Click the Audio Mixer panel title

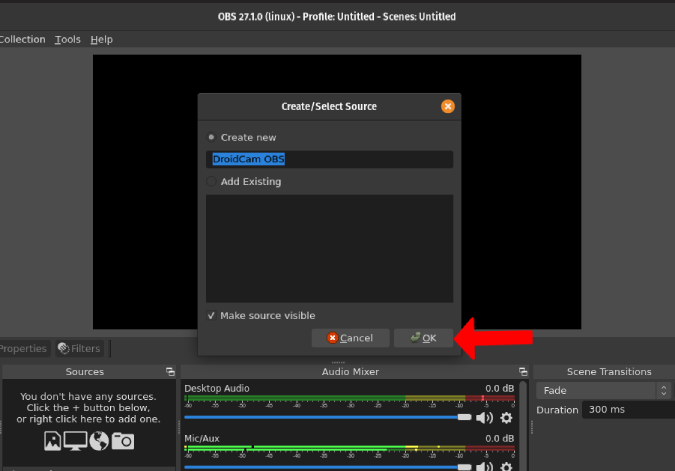pyautogui.click(x=350, y=372)
